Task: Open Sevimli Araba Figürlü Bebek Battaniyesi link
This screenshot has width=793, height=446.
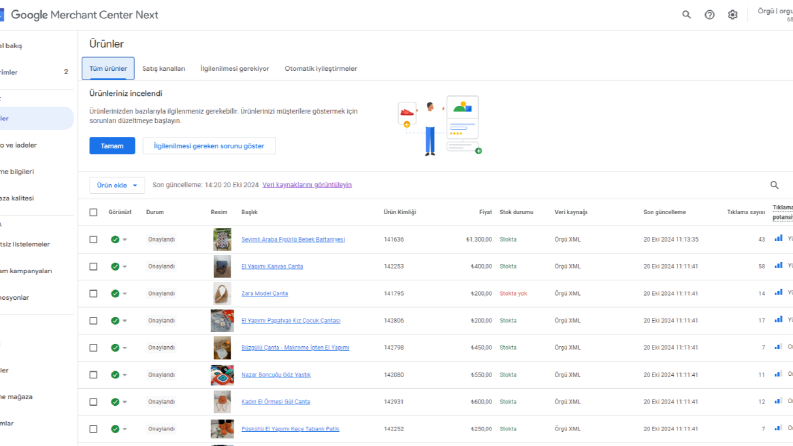Action: pos(293,240)
